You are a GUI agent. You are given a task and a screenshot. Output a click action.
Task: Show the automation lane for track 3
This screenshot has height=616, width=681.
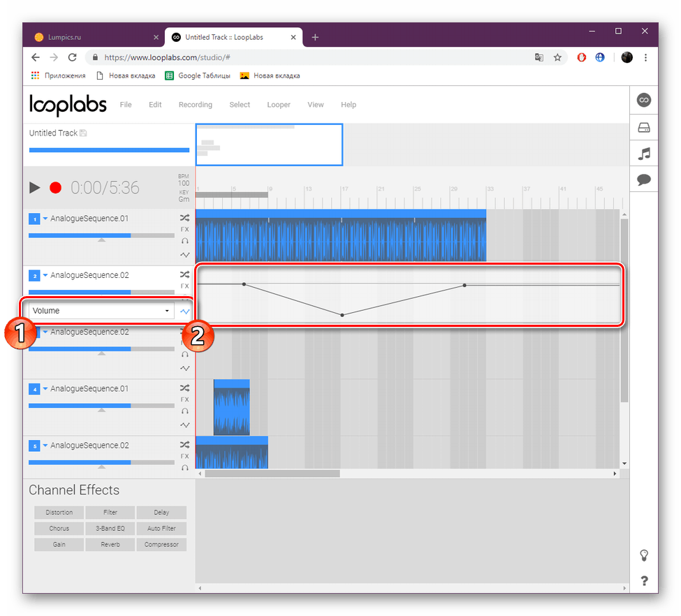(x=184, y=368)
